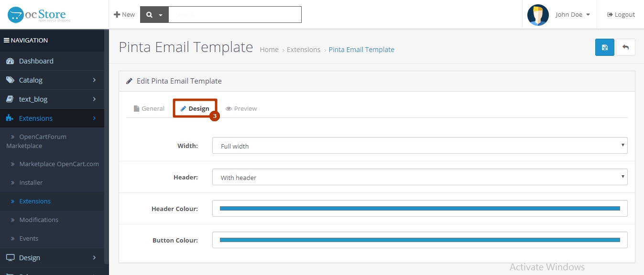Click the back arrow return button

pos(625,47)
